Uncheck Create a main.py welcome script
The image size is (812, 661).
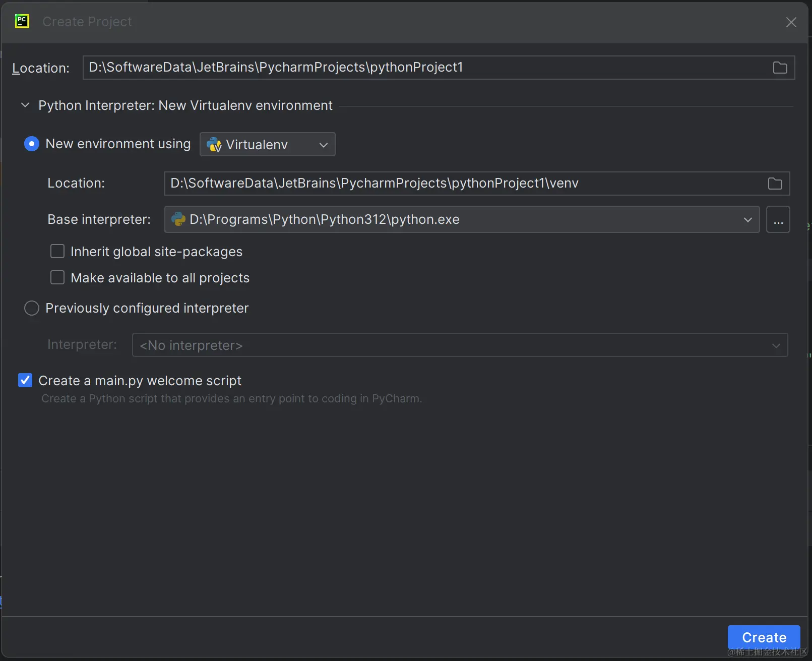(x=25, y=381)
